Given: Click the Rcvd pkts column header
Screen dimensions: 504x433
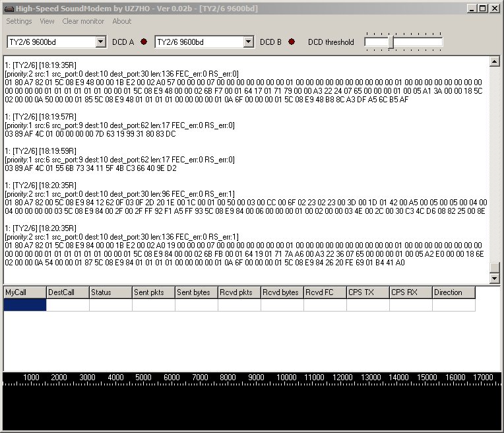Looking at the screenshot, I should pyautogui.click(x=239, y=292).
